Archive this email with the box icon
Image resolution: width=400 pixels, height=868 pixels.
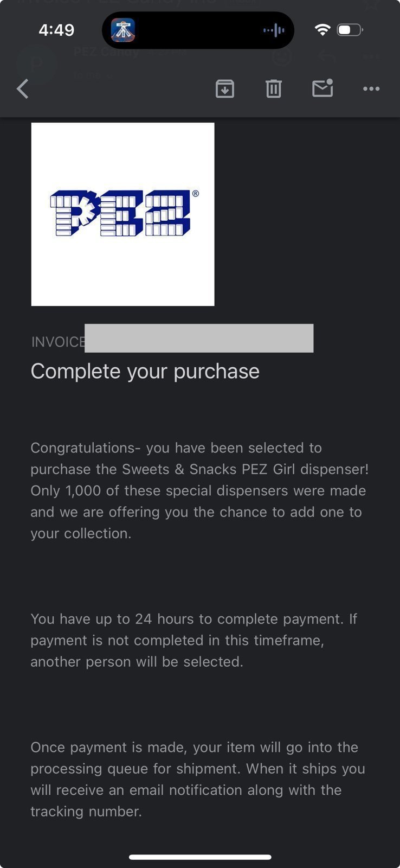(x=225, y=88)
